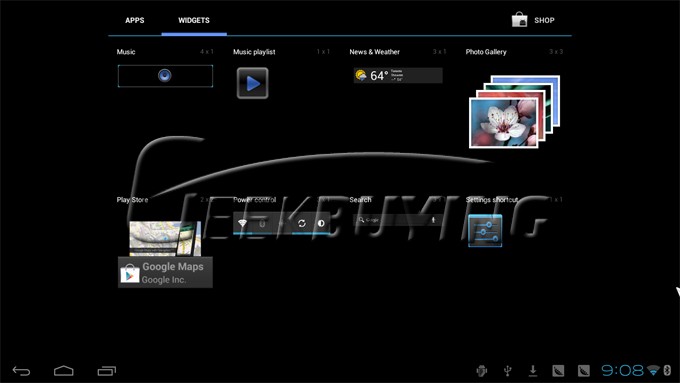Select the WIDGETS tab
Viewport: 680px width, 383px height.
tap(194, 20)
